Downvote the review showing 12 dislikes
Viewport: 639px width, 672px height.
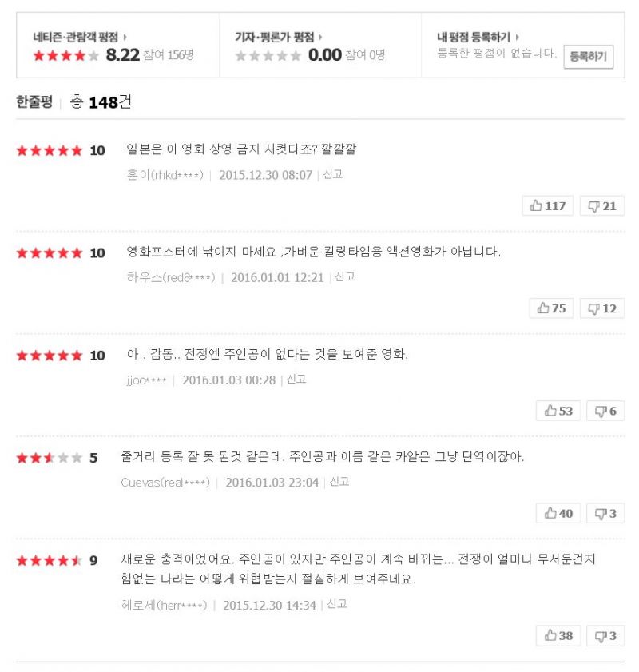click(x=602, y=308)
